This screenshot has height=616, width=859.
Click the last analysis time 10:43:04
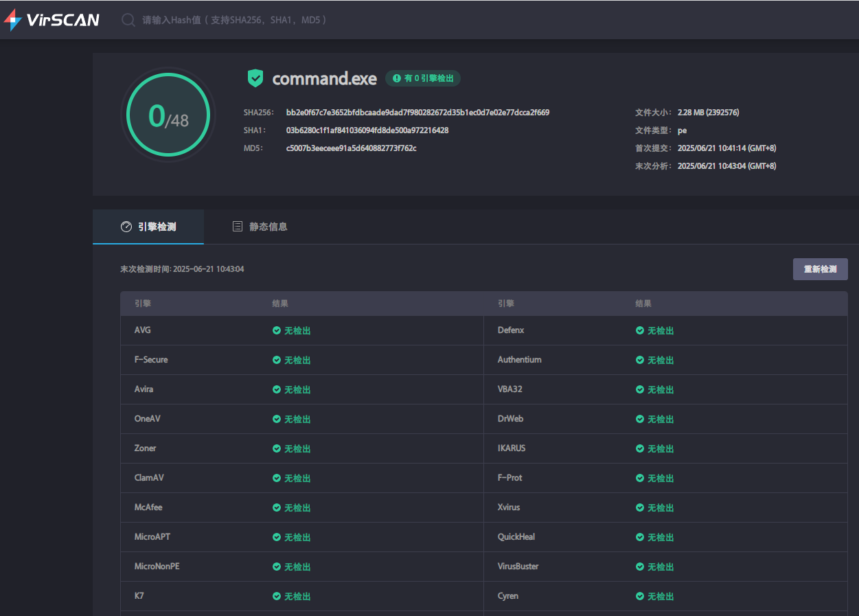(726, 166)
